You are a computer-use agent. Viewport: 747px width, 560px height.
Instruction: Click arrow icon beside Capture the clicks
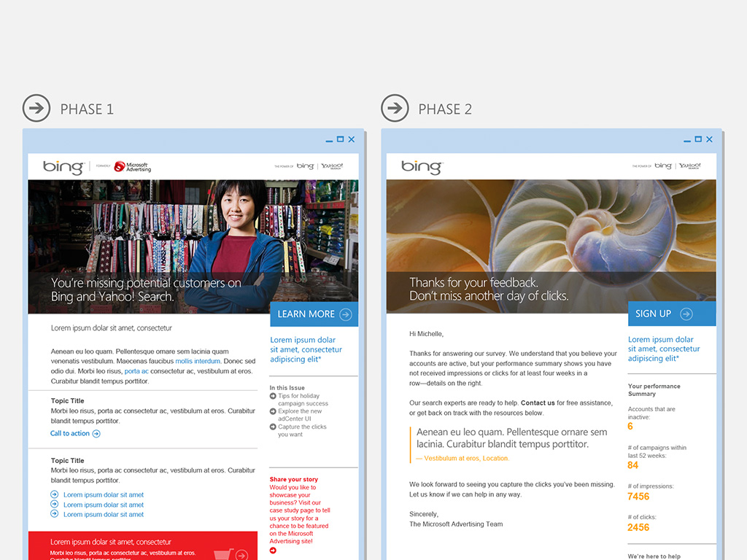[273, 427]
